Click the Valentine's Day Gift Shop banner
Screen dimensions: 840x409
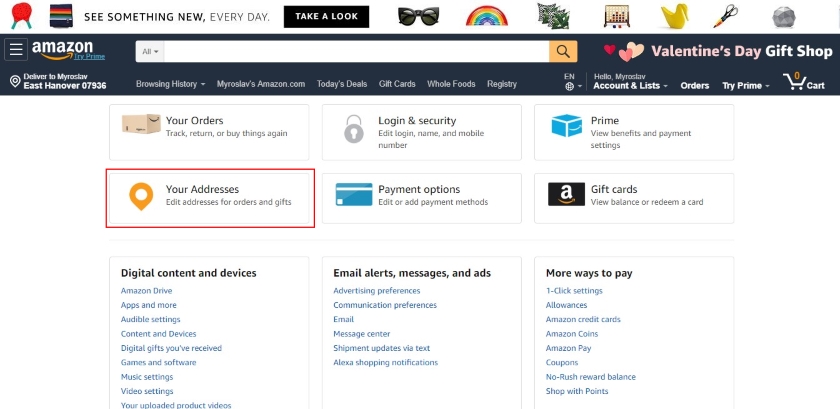point(718,51)
